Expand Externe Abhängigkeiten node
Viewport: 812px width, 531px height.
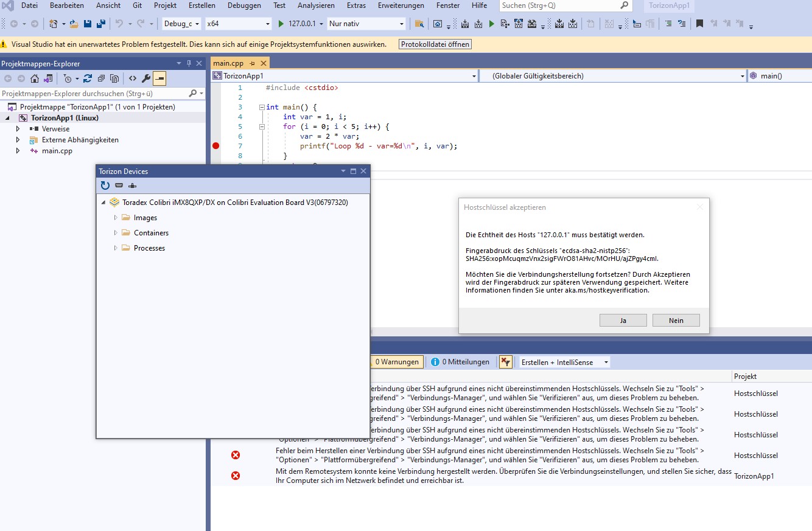18,140
